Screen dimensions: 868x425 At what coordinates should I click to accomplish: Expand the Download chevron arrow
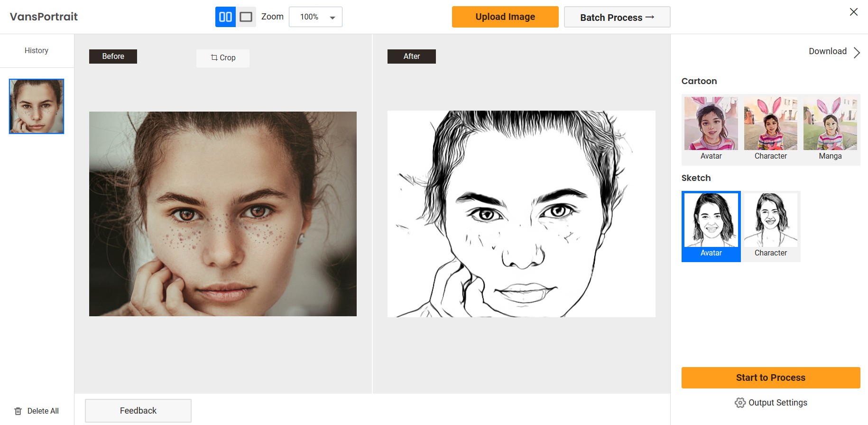(x=857, y=52)
